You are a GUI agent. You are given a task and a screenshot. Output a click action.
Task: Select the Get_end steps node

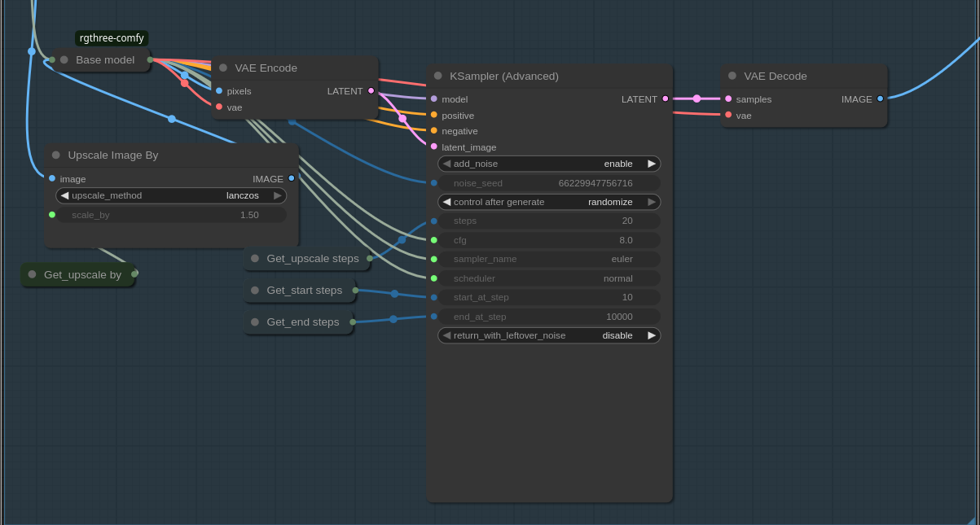tap(302, 322)
